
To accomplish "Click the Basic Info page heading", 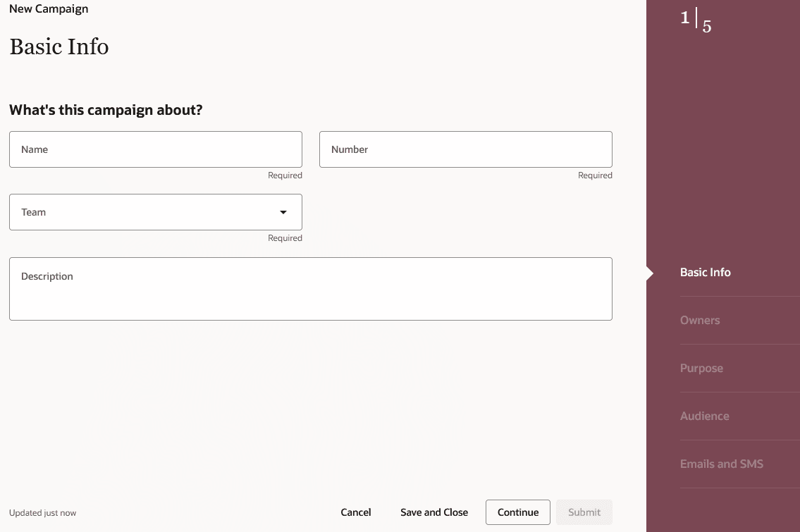I will pos(59,47).
